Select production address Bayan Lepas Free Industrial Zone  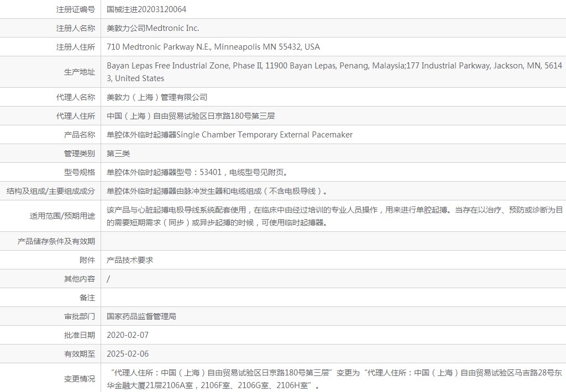tap(168, 66)
